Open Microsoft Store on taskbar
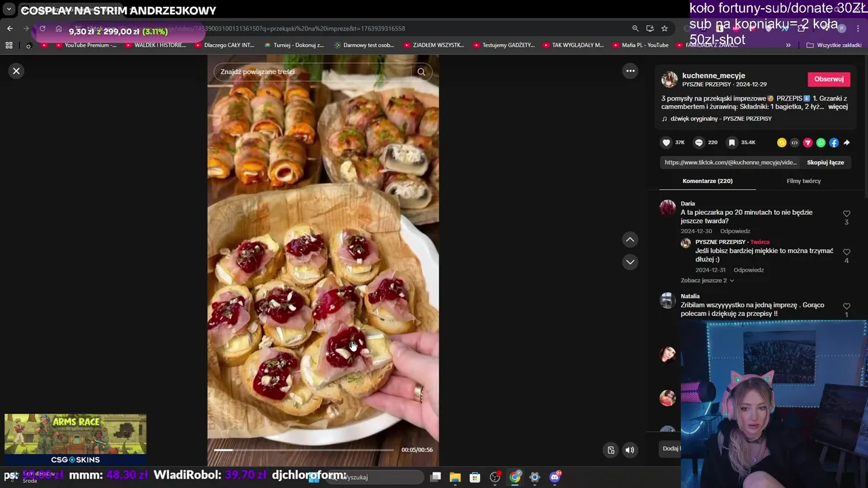This screenshot has width=868, height=488. (475, 477)
